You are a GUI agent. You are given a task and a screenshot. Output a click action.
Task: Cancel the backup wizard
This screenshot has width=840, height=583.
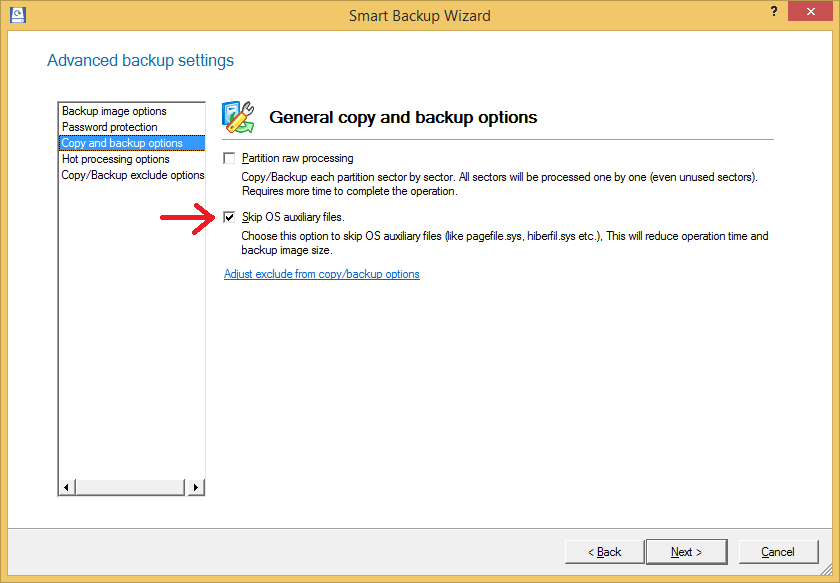click(x=777, y=552)
